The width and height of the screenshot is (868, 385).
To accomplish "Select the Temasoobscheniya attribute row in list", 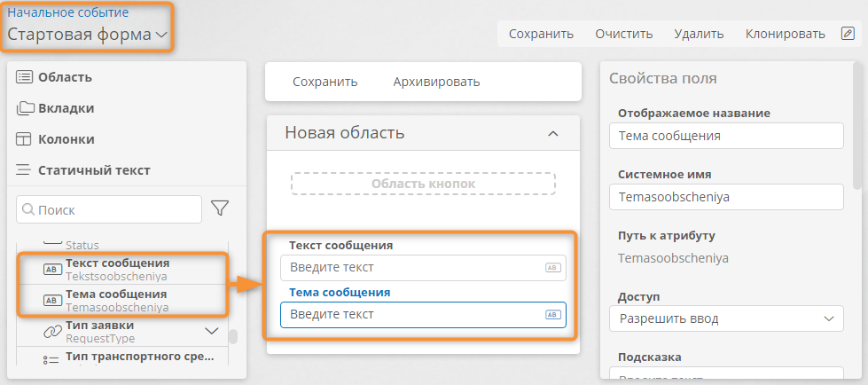I will pos(123,300).
